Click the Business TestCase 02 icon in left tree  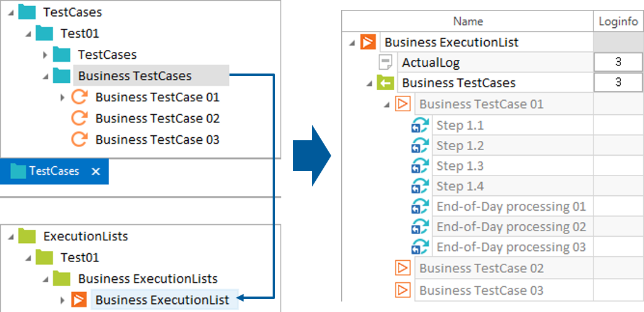pyautogui.click(x=79, y=119)
